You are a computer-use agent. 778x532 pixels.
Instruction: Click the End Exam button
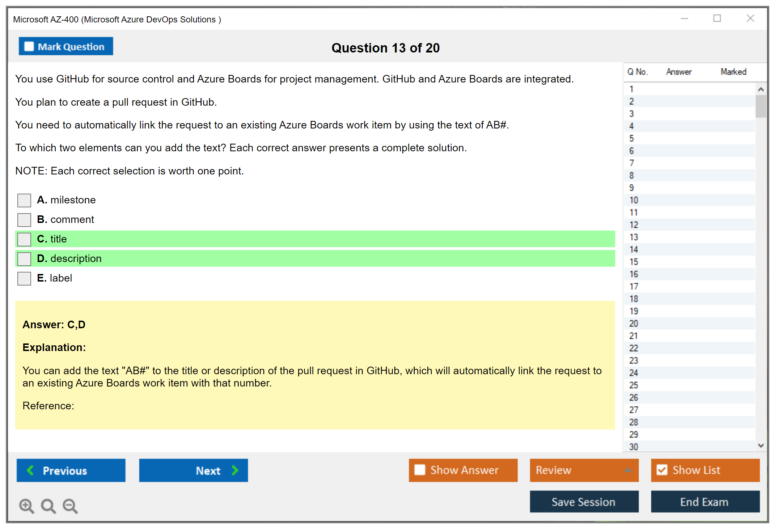click(705, 502)
